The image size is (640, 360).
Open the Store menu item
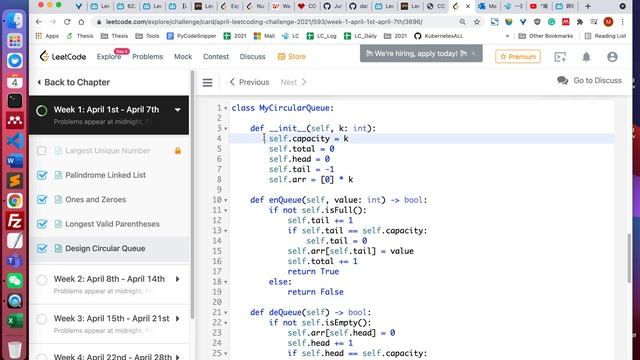tap(291, 57)
